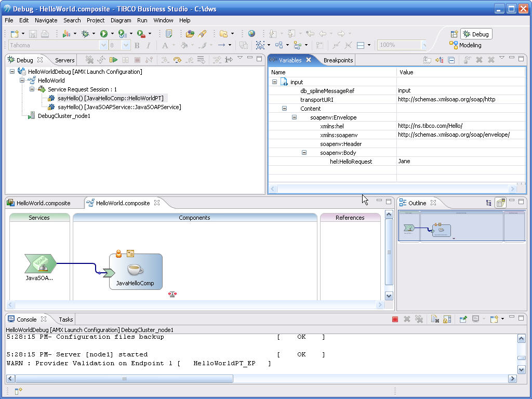The image size is (532, 399).
Task: Click the Terminate Console icon
Action: 395,319
